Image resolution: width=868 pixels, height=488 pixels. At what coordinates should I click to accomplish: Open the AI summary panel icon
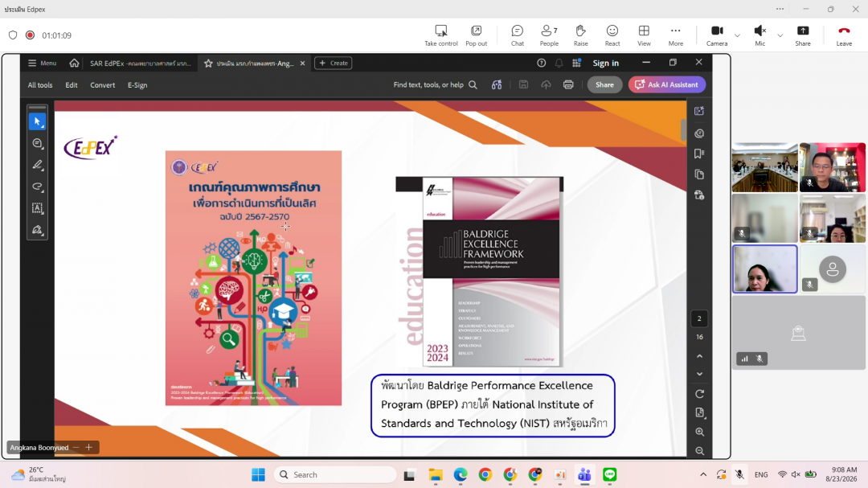point(699,111)
